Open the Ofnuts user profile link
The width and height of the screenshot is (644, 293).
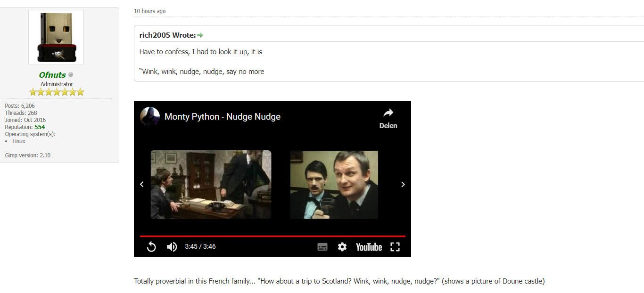(52, 75)
